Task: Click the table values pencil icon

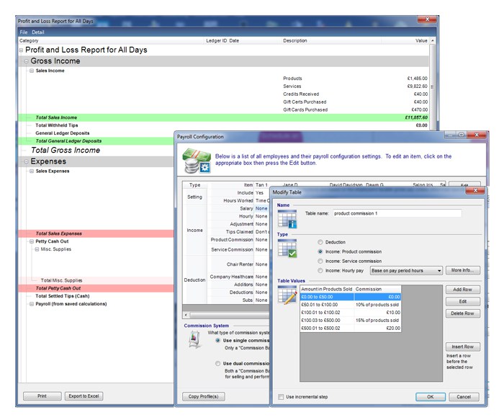Action: click(x=288, y=294)
